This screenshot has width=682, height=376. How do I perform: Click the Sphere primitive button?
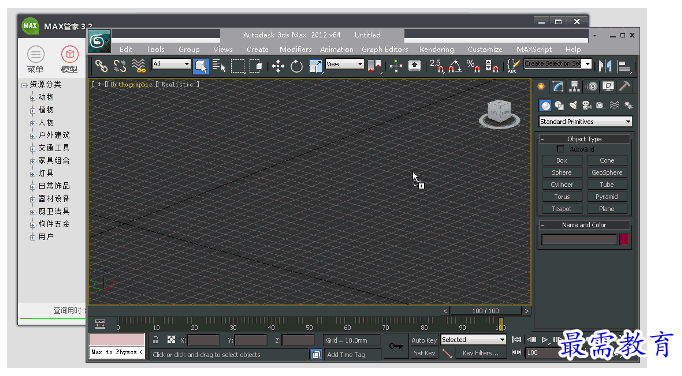(x=562, y=173)
